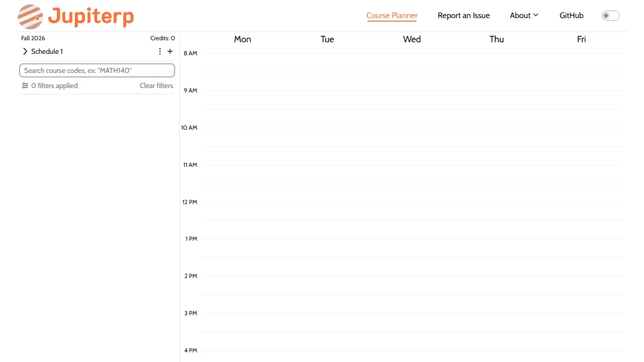Click the 8 AM time label

(x=190, y=53)
